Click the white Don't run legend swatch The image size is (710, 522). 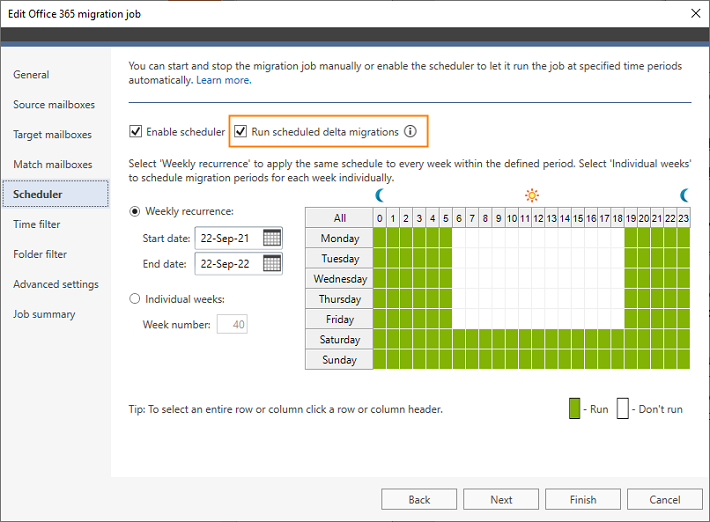[x=623, y=408]
